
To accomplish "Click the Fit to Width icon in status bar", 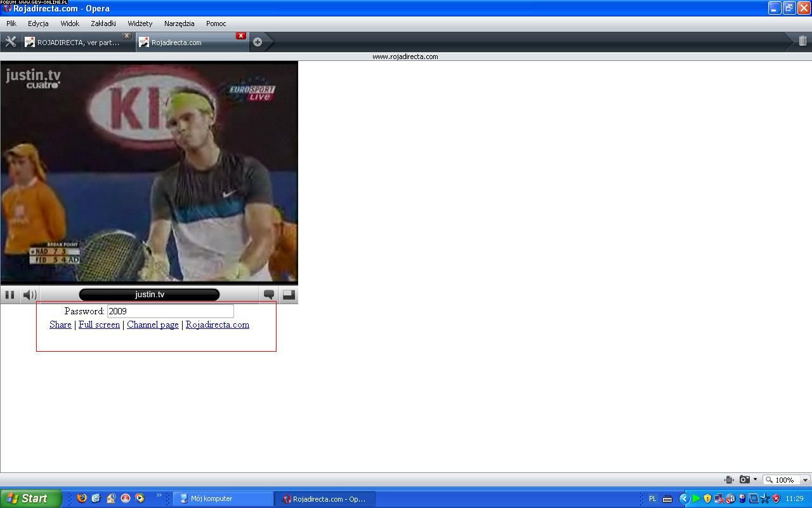I will pos(729,480).
